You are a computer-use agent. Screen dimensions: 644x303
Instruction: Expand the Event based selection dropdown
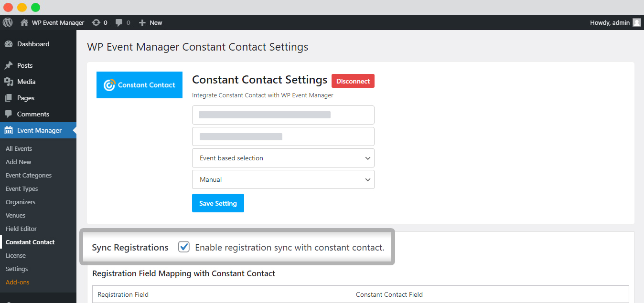(283, 158)
